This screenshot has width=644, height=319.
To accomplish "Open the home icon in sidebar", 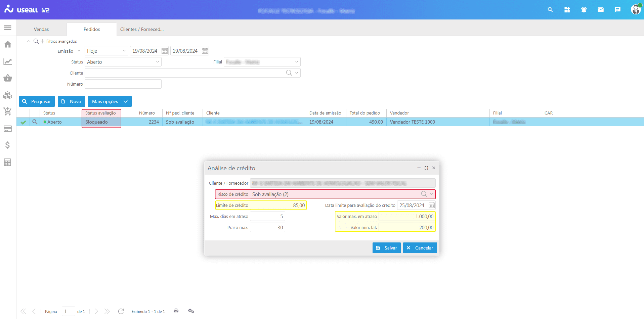I will 8,44.
